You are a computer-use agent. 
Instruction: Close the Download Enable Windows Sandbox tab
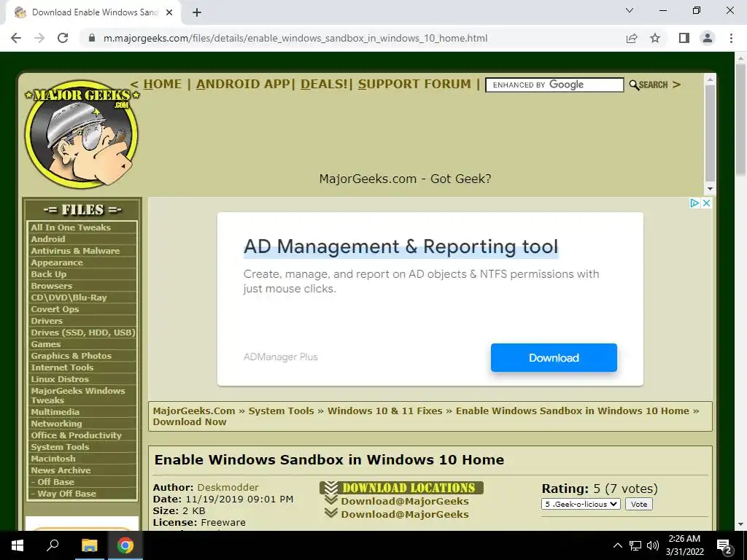[x=169, y=12]
